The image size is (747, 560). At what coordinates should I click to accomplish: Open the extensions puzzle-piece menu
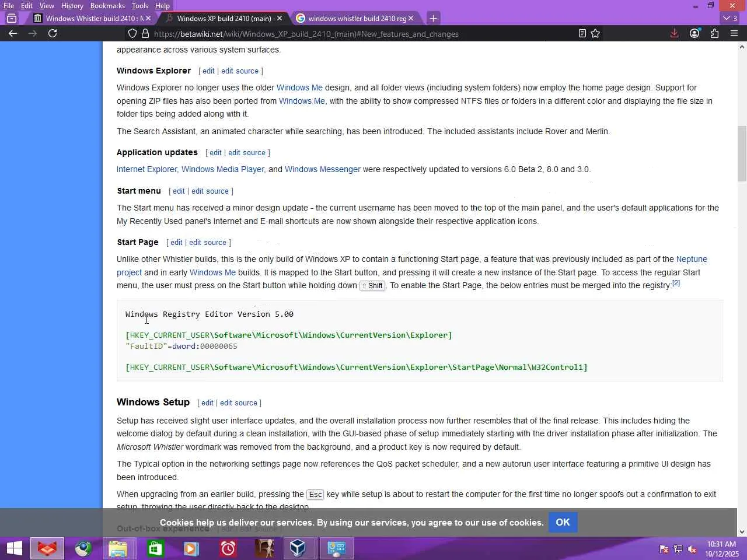tap(714, 33)
